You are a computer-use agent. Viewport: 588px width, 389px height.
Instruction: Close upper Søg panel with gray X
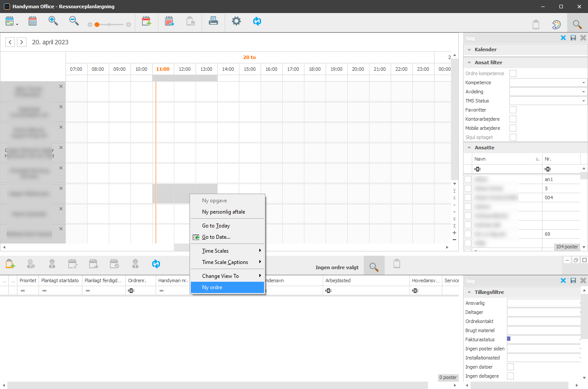coord(583,38)
